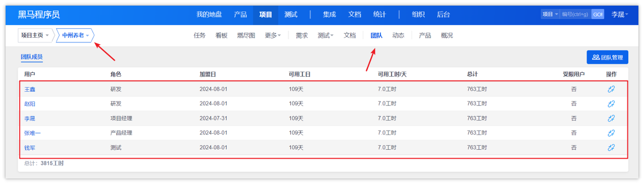The image size is (644, 184).
Task: Open 组织 in top navigation
Action: [x=419, y=15]
